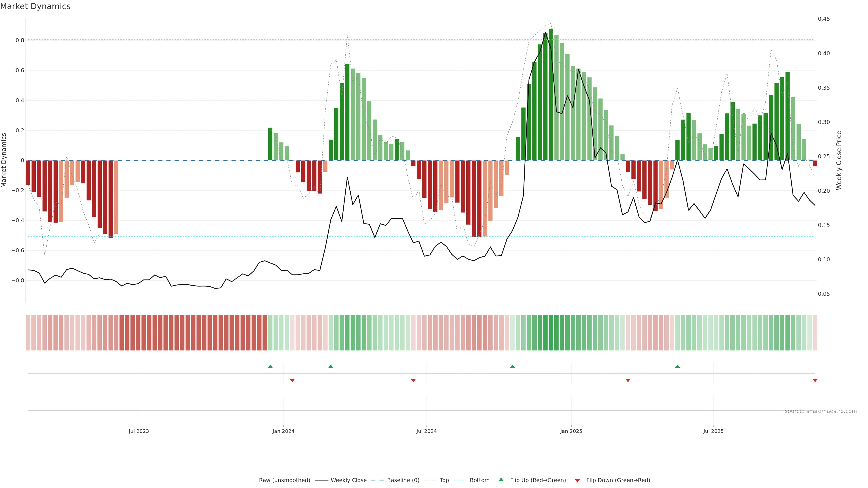Click the 0.8 tick on the left axis
The height and width of the screenshot is (488, 868).
click(x=20, y=40)
